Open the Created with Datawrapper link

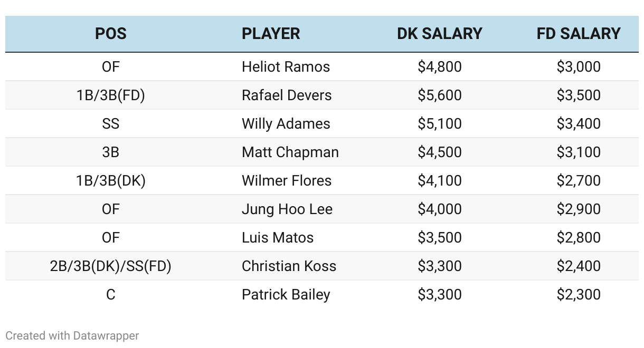pos(72,336)
